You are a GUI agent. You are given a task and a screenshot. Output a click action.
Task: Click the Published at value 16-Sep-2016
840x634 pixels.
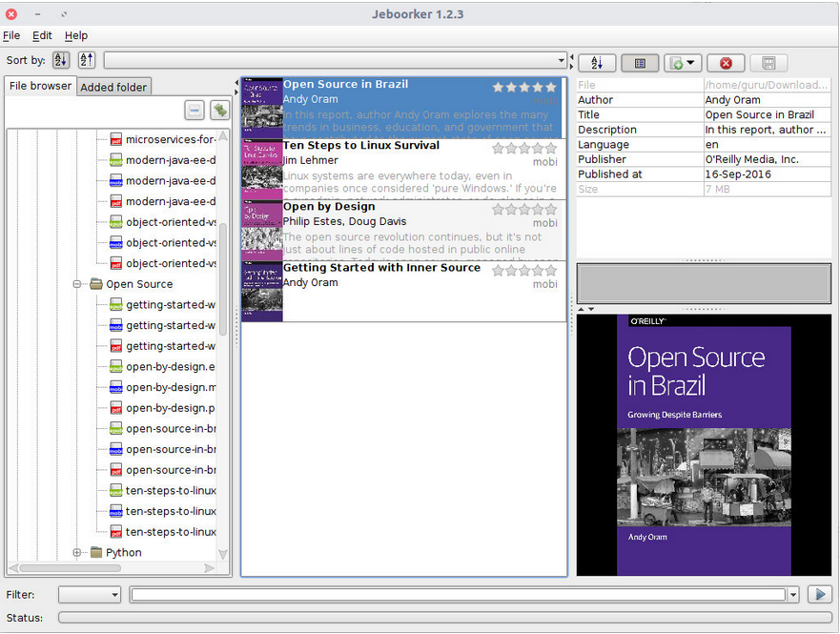click(x=768, y=174)
